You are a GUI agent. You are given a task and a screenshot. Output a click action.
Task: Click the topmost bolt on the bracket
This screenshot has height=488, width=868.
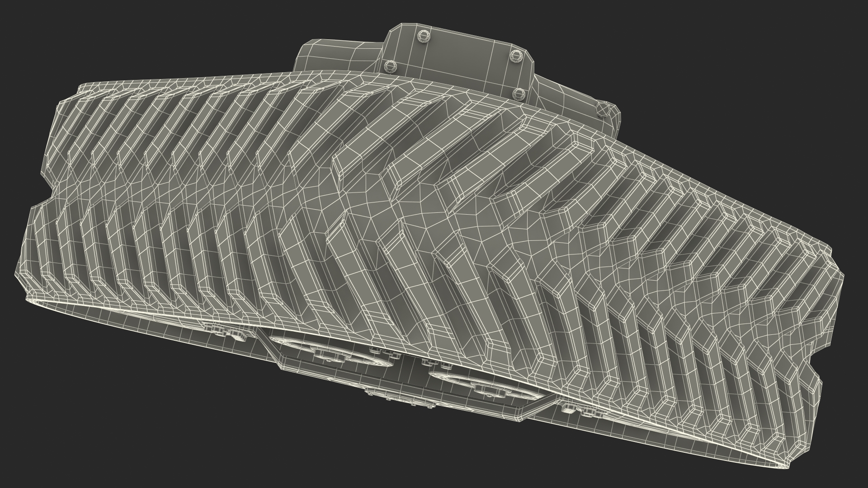point(424,37)
